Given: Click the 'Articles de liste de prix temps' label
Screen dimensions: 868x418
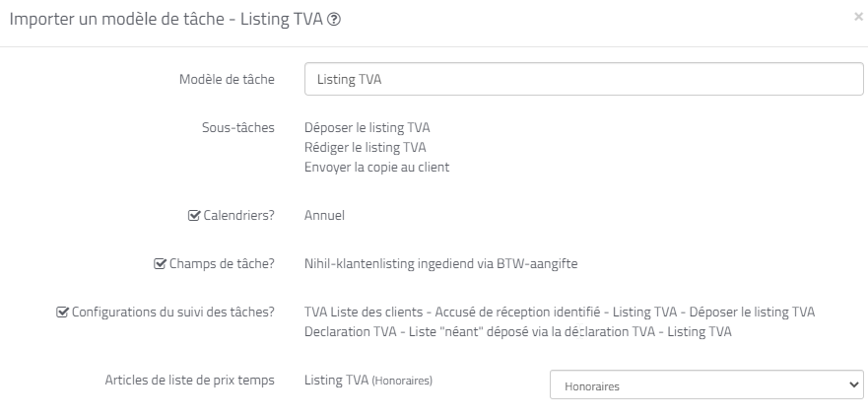Looking at the screenshot, I should pyautogui.click(x=189, y=380).
